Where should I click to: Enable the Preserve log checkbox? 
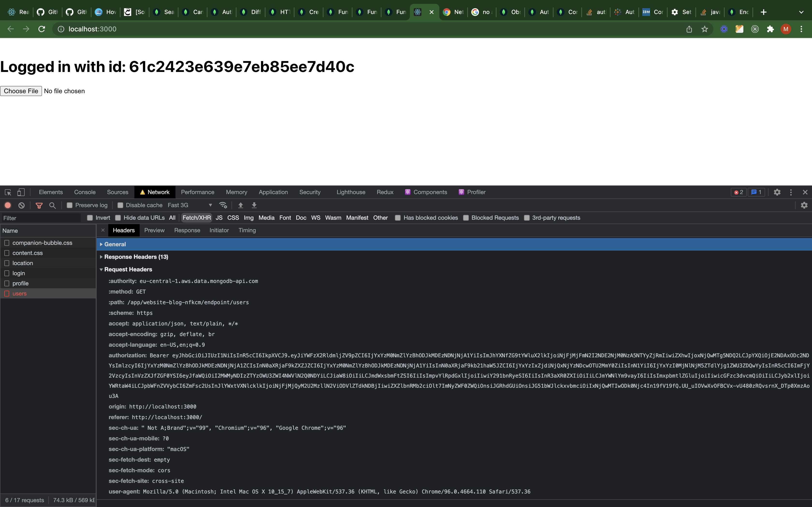click(70, 205)
